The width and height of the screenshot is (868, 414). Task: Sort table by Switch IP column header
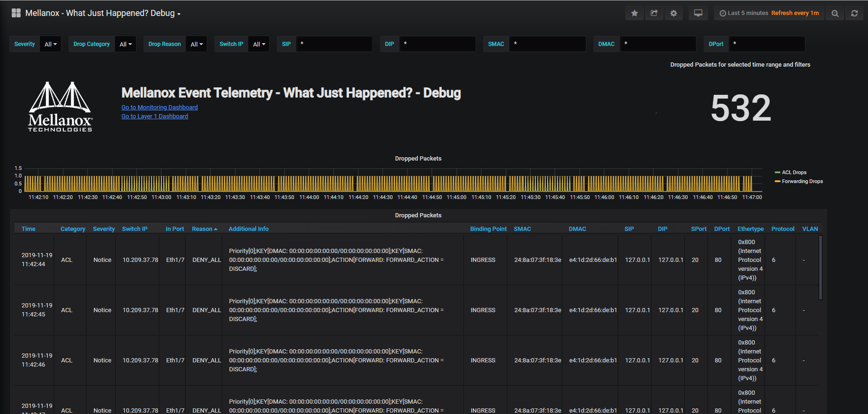(x=135, y=229)
